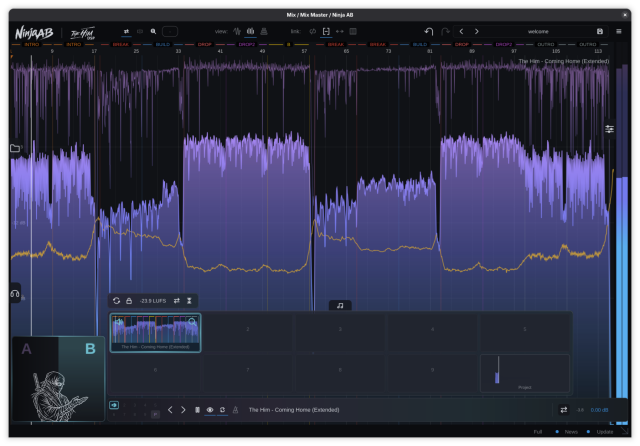Click the redo arrow
Image resolution: width=640 pixels, height=446 pixels.
coord(445,31)
